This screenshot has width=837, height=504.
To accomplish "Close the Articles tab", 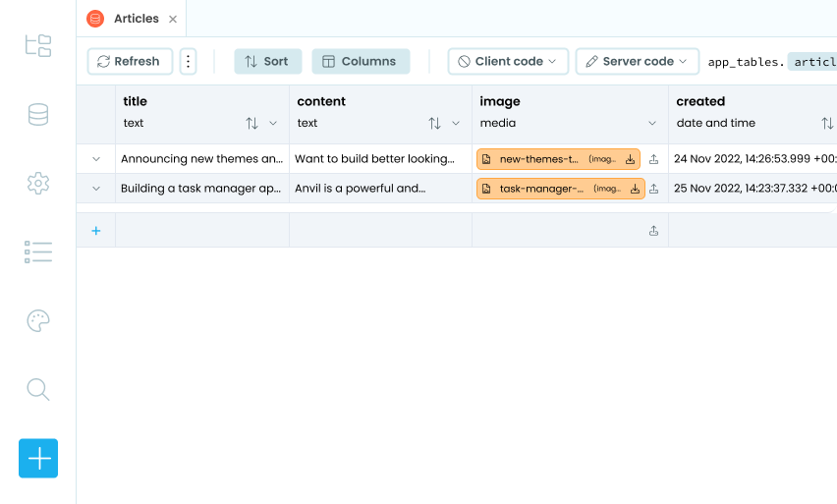I will coord(173,19).
